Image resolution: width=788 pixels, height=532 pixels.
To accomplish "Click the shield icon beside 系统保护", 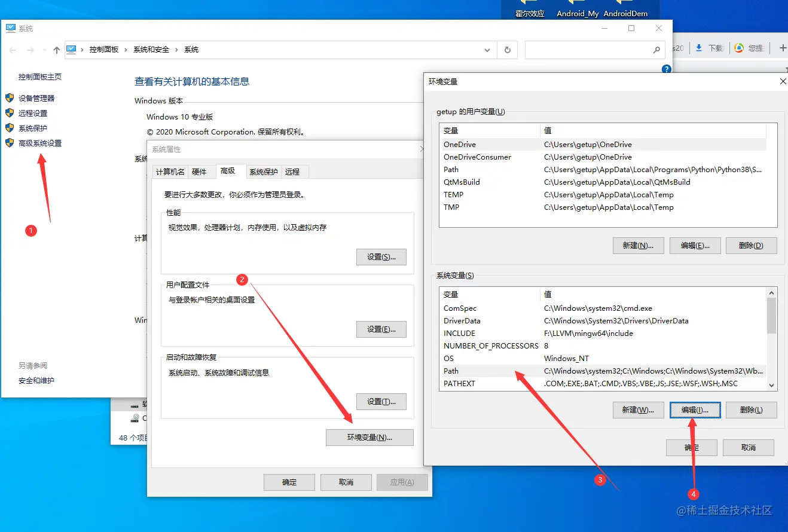I will point(10,128).
